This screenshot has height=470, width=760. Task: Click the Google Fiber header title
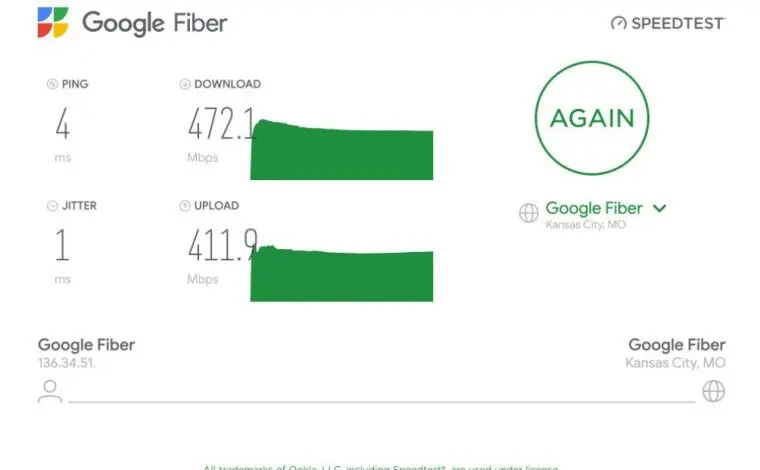(x=155, y=23)
